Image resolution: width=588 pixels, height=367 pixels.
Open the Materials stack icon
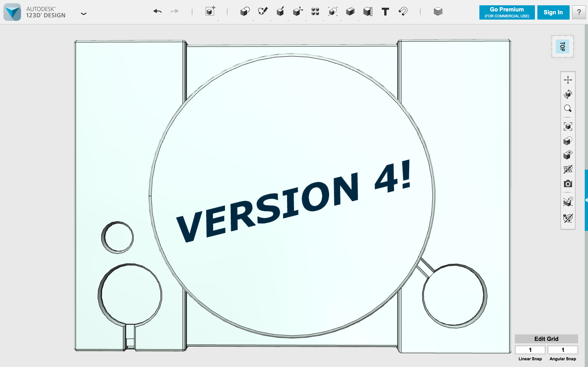[438, 11]
